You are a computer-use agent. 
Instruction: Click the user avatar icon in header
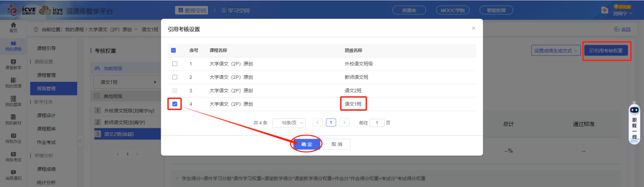(x=605, y=11)
